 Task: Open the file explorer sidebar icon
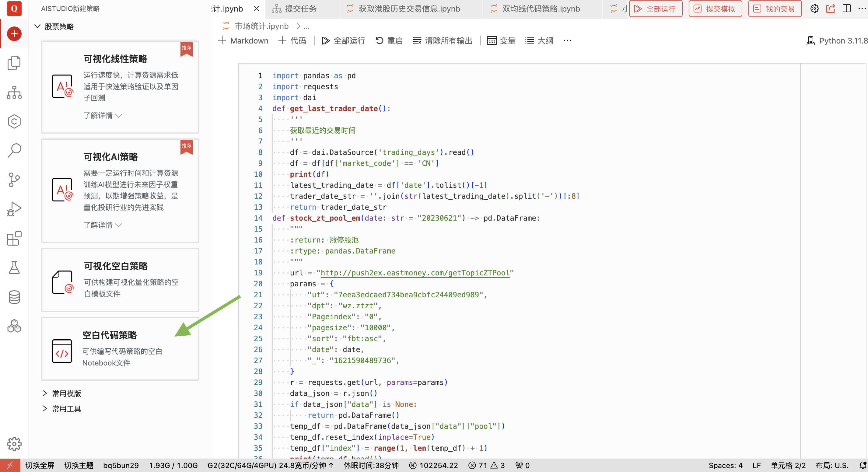click(x=14, y=63)
